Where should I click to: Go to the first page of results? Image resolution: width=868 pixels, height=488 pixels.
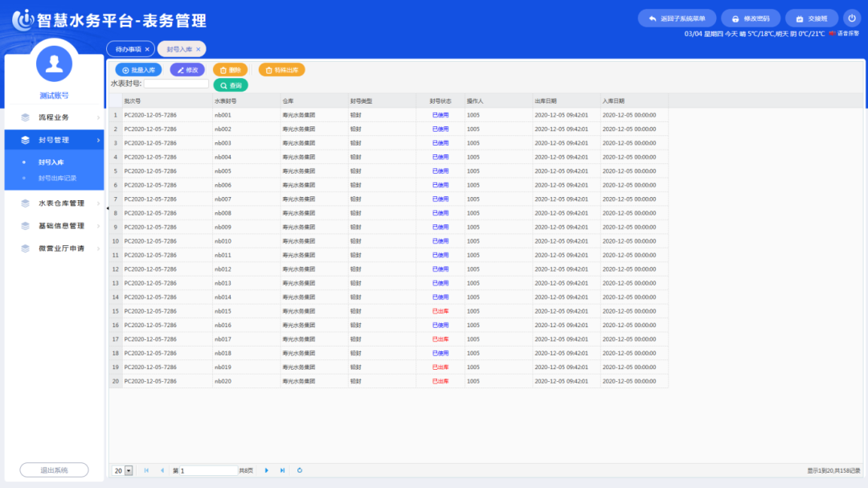[147, 470]
